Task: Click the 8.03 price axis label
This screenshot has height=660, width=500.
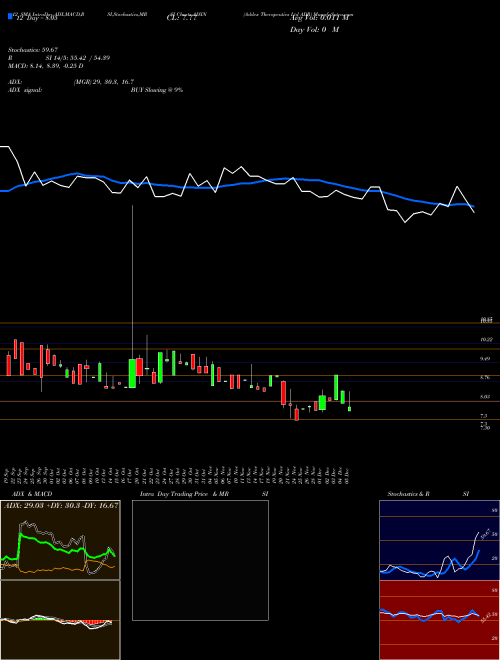Action: point(487,397)
